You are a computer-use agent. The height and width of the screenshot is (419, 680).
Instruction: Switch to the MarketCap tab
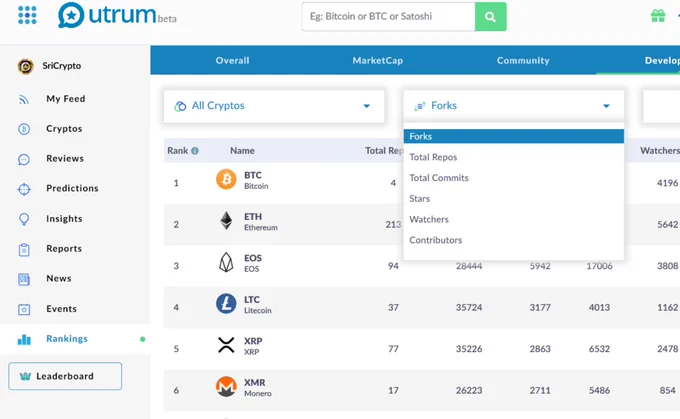pyautogui.click(x=378, y=60)
